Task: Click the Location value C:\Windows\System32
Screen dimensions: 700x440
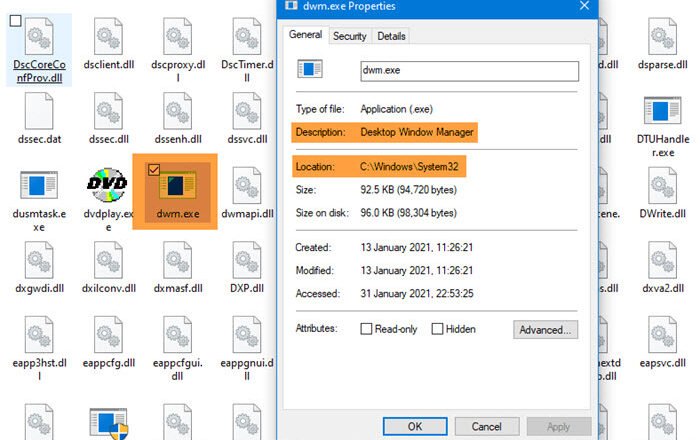Action: click(x=409, y=166)
